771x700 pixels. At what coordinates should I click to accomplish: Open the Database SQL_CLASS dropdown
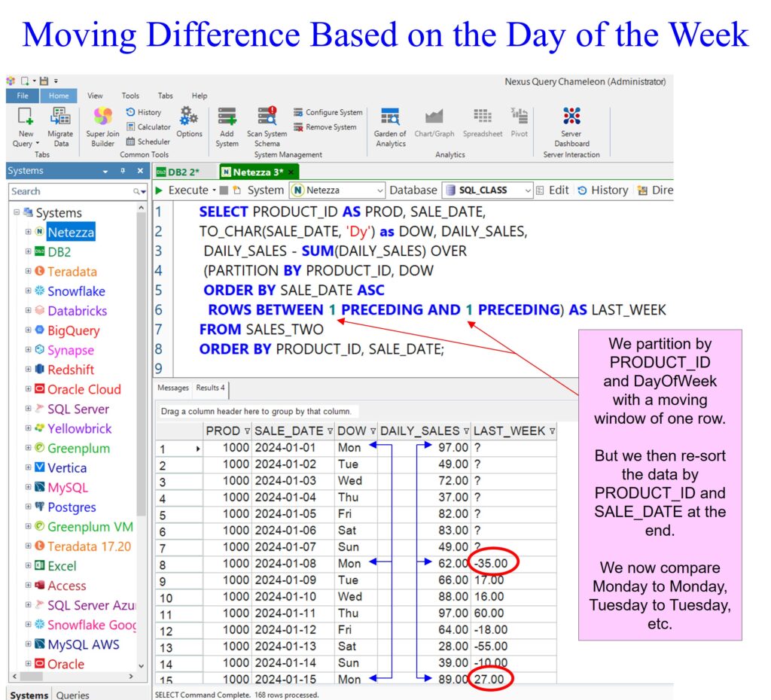point(528,190)
